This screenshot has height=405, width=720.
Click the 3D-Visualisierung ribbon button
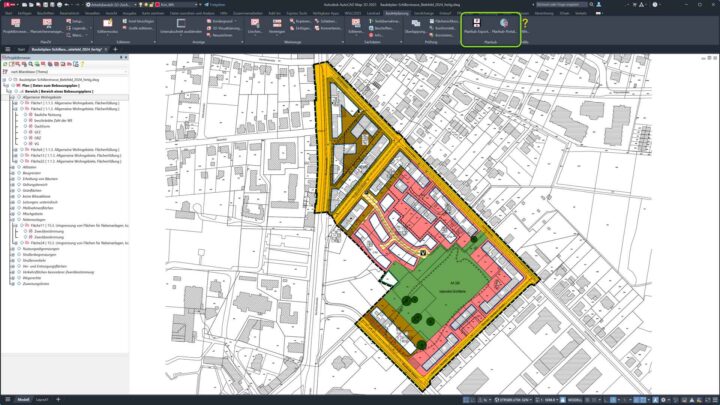(x=224, y=28)
